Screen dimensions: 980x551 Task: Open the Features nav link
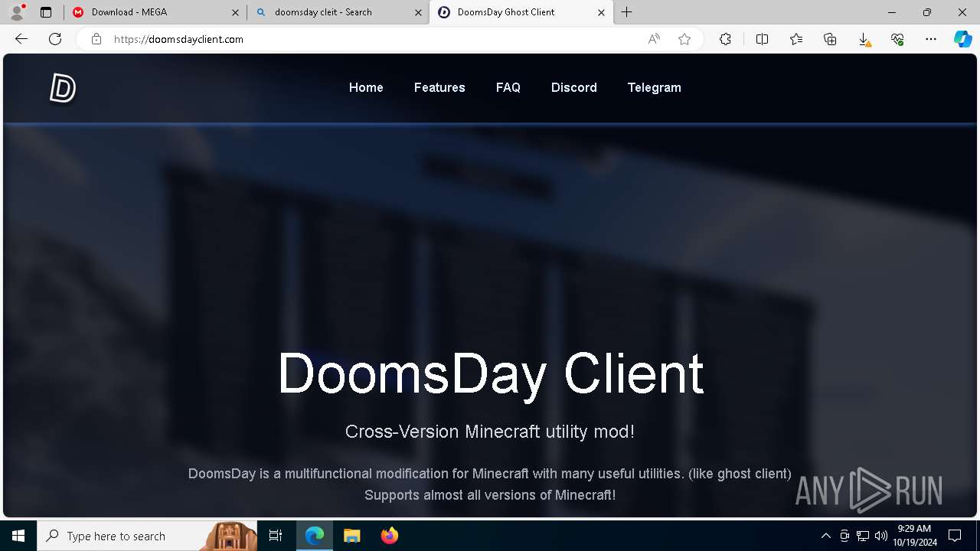439,87
